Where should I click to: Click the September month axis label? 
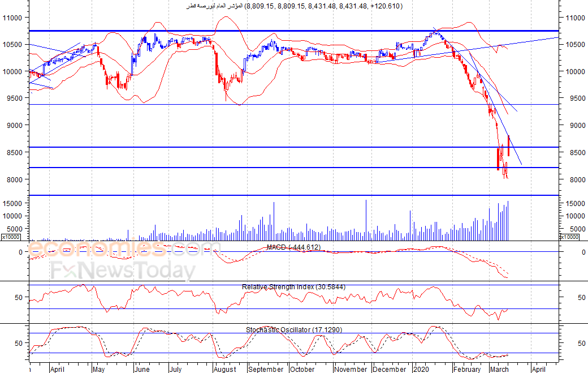266,369
